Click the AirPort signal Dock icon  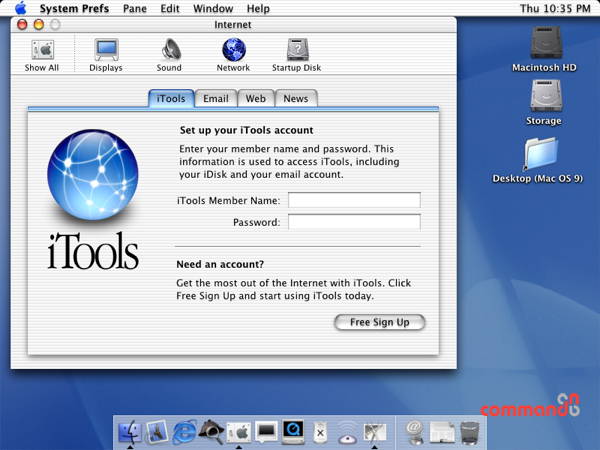click(x=347, y=433)
